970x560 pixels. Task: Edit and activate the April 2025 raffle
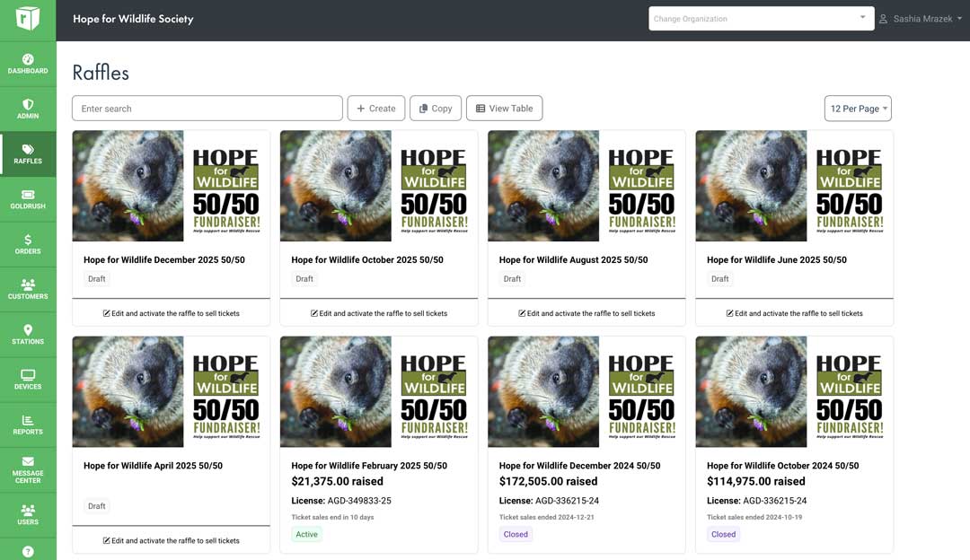[171, 539]
